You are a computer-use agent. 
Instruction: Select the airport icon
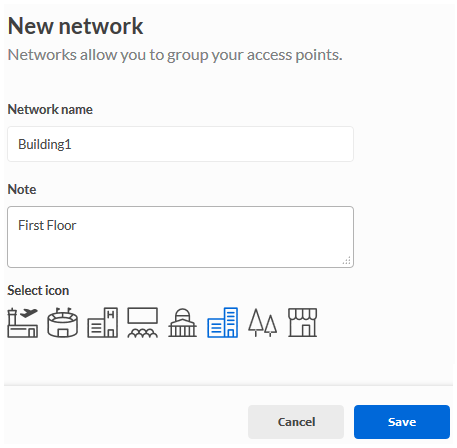23,323
